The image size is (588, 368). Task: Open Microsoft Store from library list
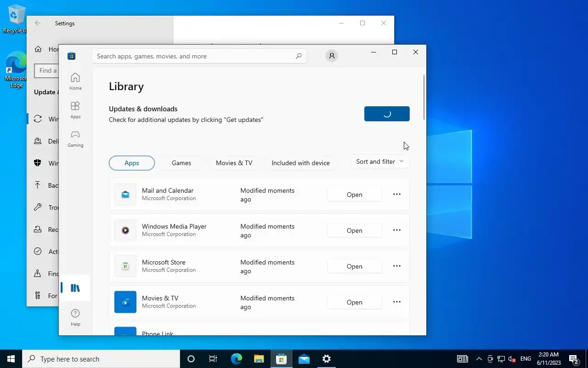(355, 266)
